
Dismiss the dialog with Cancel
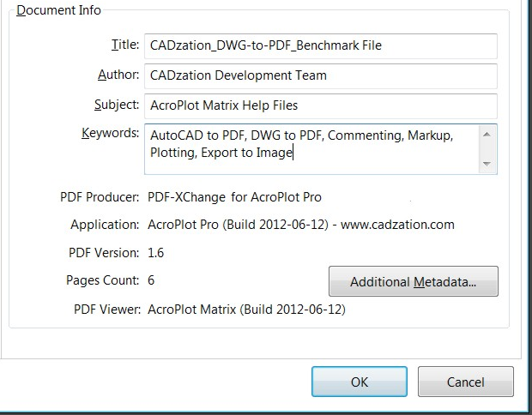[465, 382]
